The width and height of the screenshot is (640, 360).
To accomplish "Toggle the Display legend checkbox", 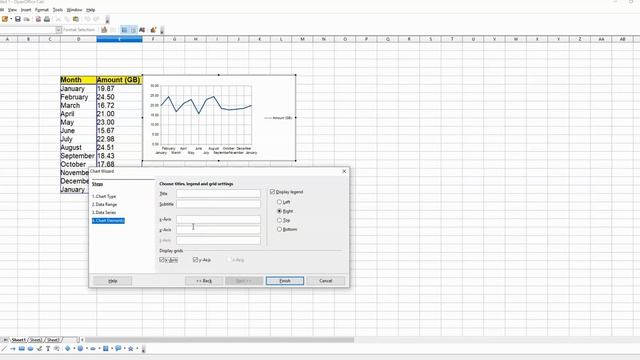I will click(x=272, y=192).
